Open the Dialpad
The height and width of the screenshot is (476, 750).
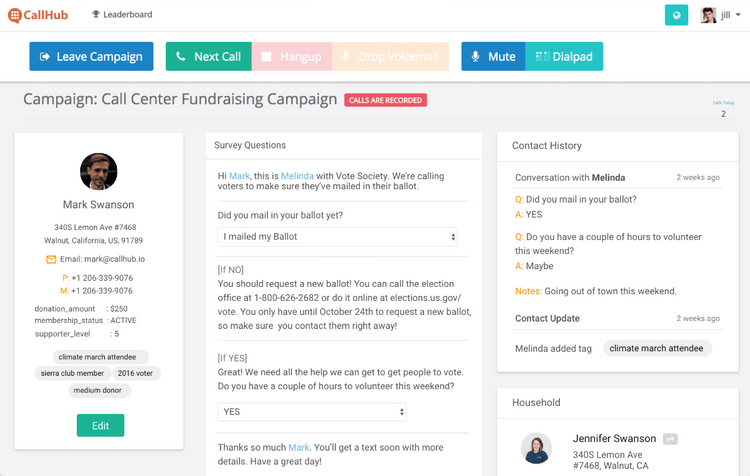[564, 56]
